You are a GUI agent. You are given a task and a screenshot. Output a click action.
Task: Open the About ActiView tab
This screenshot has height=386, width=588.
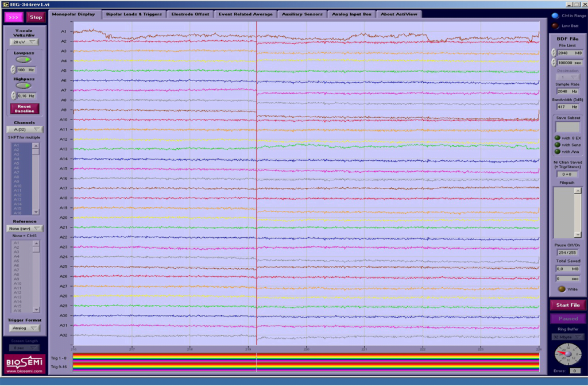(399, 14)
